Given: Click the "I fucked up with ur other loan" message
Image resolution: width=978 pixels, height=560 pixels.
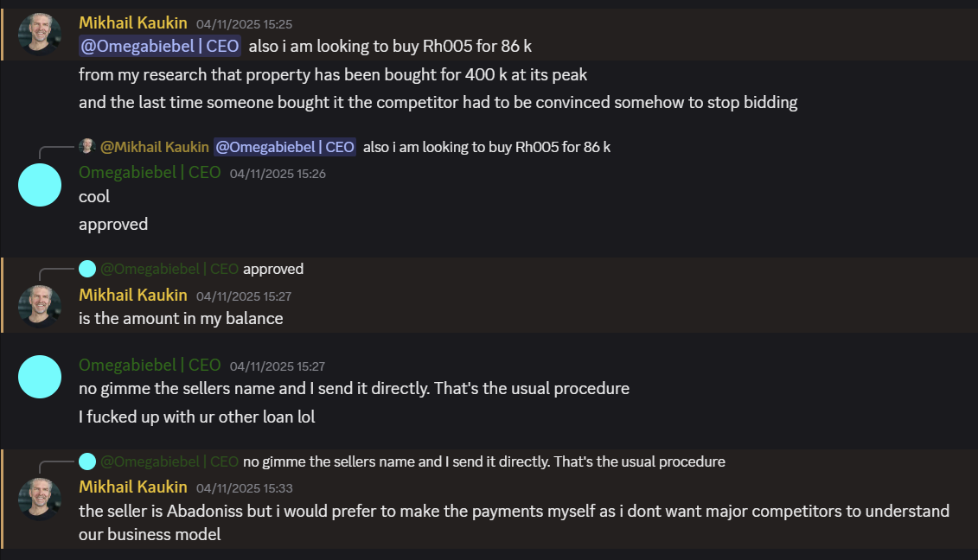Looking at the screenshot, I should pos(196,417).
